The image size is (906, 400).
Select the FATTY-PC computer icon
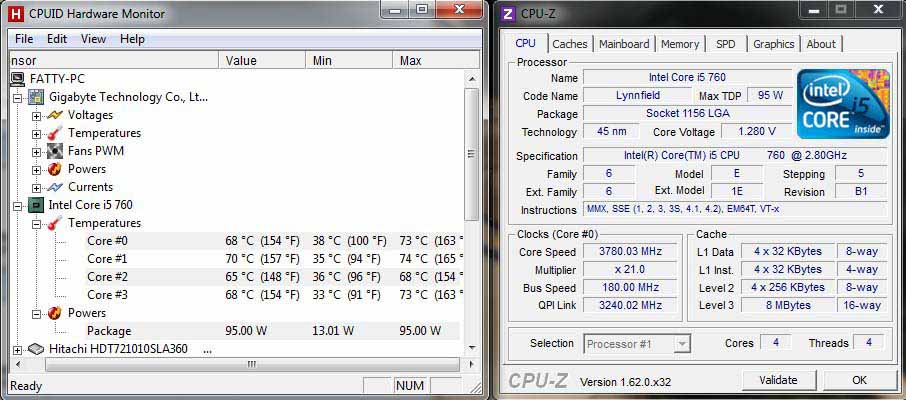coord(17,79)
